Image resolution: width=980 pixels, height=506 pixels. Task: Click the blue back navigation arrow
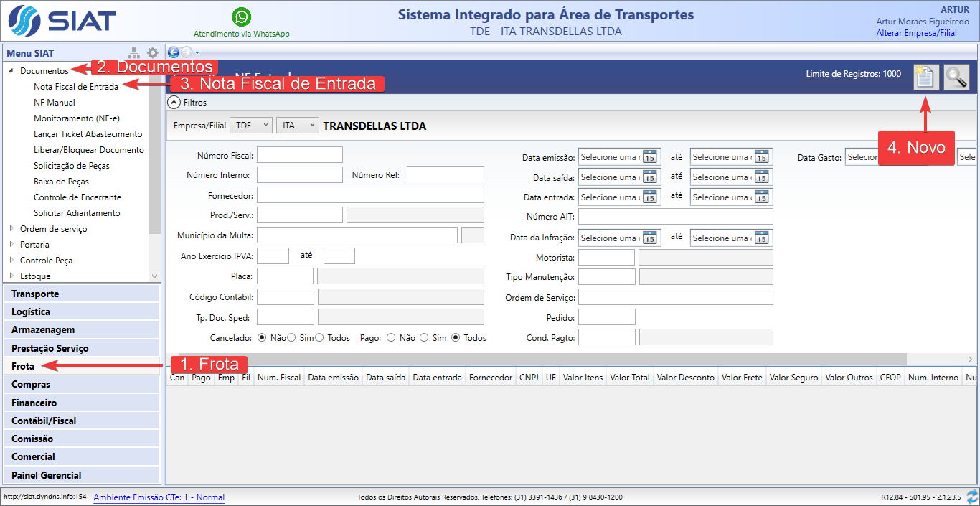pos(173,52)
